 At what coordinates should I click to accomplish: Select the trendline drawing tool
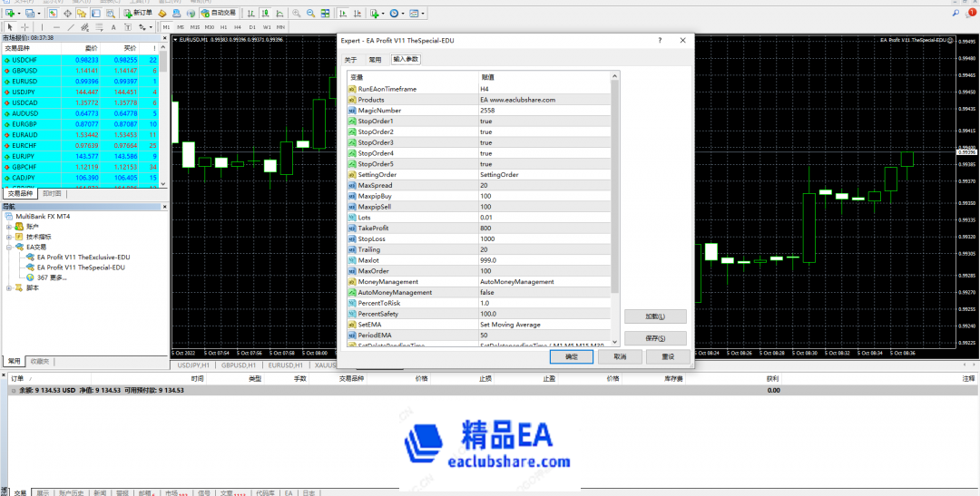[x=71, y=27]
